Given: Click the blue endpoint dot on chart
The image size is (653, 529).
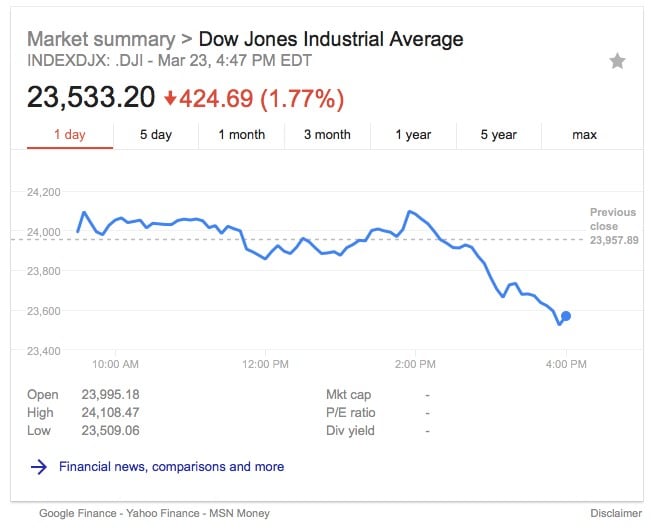Looking at the screenshot, I should coord(566,316).
